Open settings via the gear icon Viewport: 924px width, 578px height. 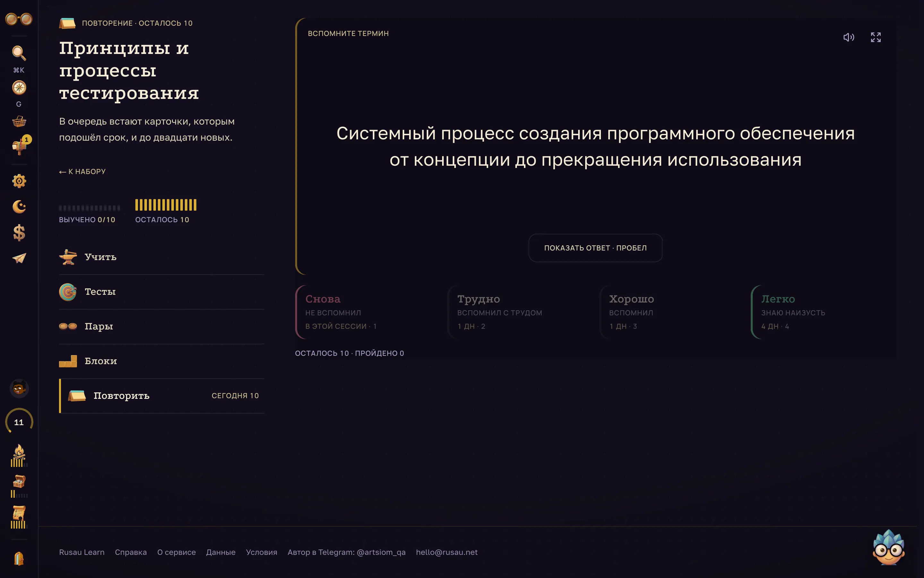pyautogui.click(x=19, y=181)
